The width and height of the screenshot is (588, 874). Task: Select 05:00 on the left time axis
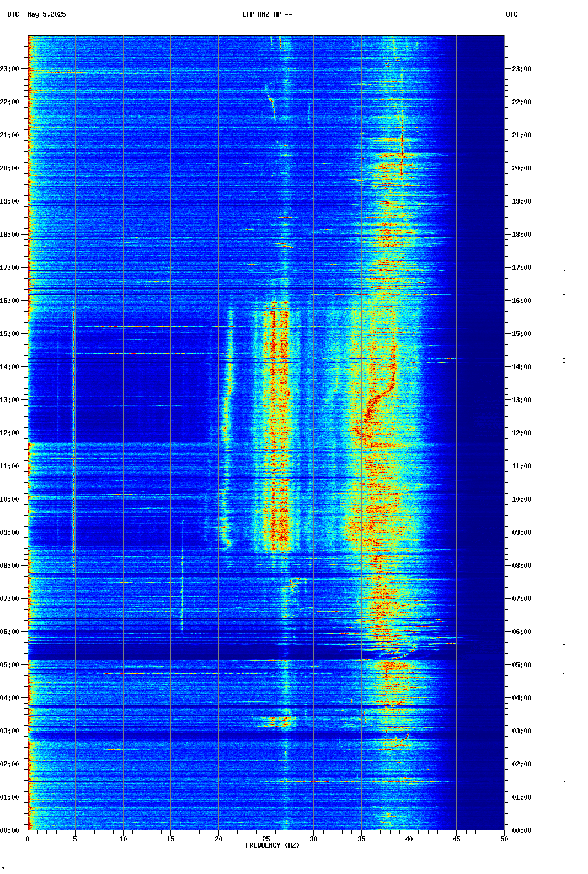point(9,665)
